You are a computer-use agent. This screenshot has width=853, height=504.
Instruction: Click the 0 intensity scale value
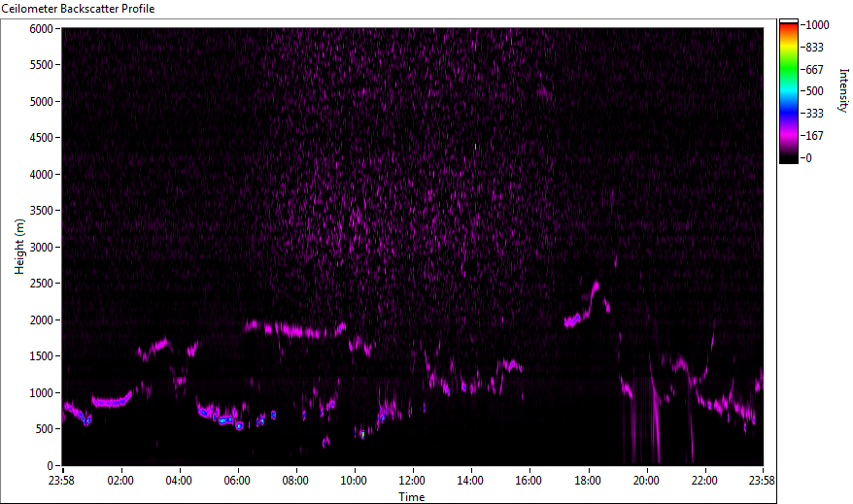pos(808,157)
